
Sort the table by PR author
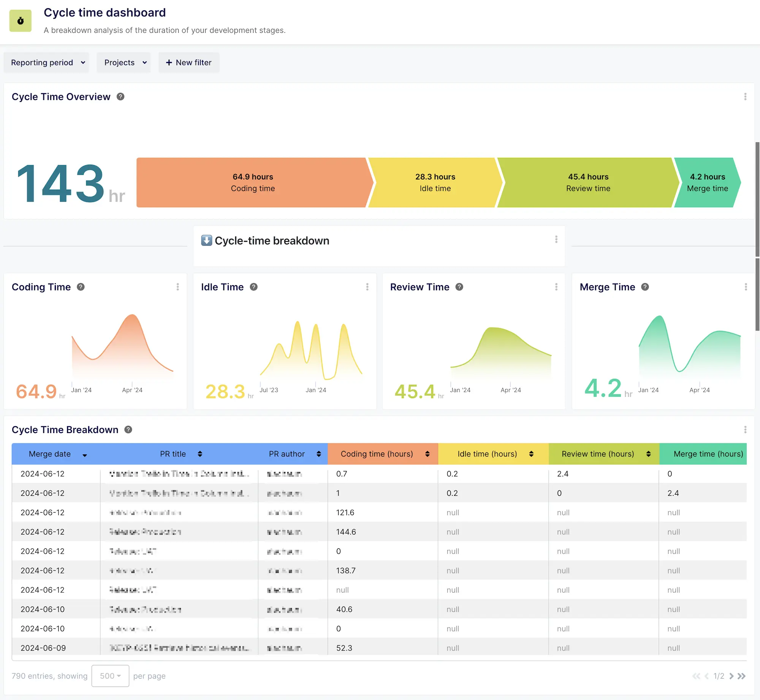tap(318, 454)
